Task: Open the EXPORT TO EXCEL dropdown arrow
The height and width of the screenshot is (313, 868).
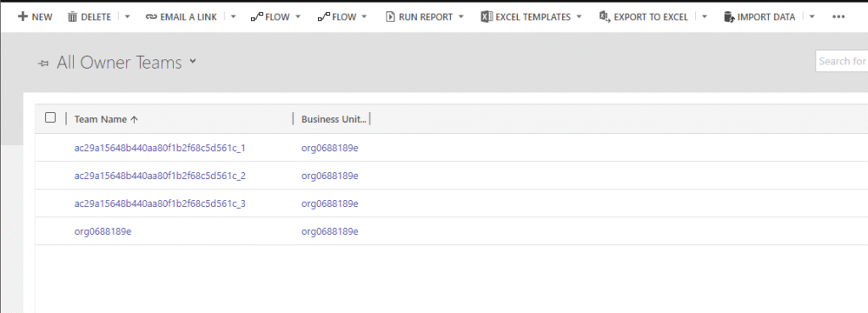Action: 704,17
